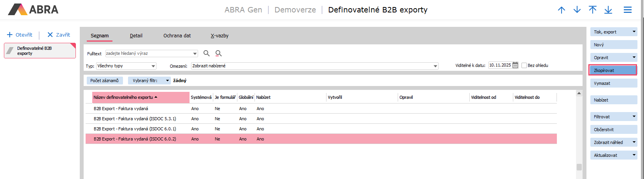Open the Ochrana dat tab
The width and height of the screenshot is (644, 179).
tap(177, 35)
